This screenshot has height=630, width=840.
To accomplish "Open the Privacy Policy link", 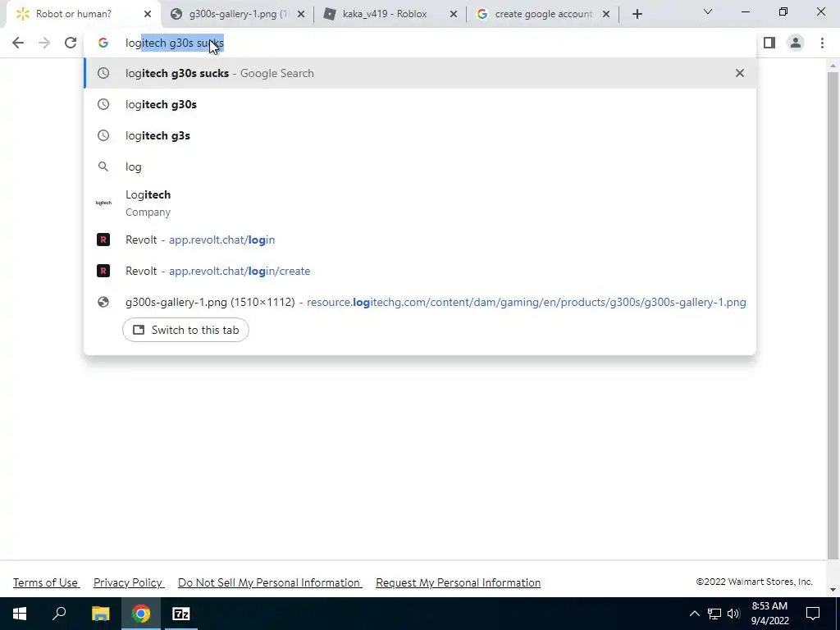I will (x=129, y=582).
